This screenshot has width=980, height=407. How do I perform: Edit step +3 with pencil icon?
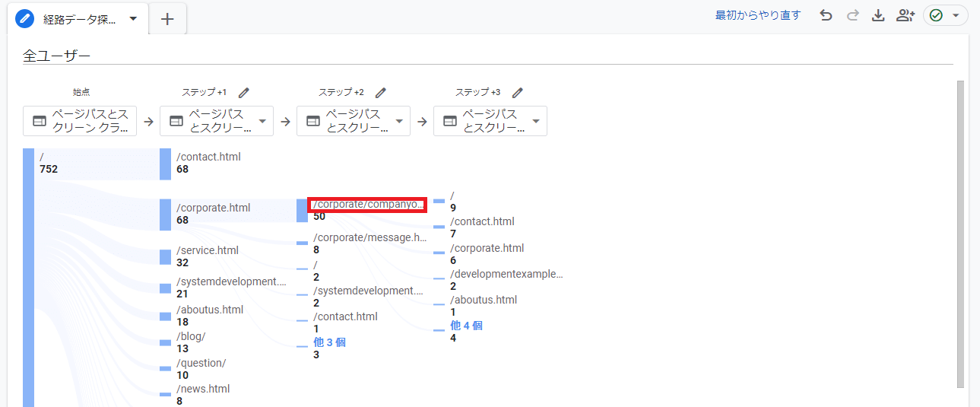click(x=518, y=92)
